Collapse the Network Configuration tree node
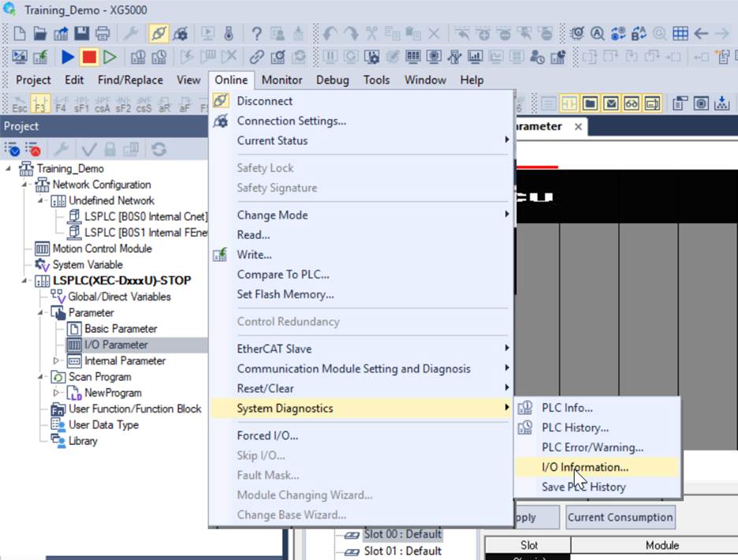The image size is (738, 560). coord(24,184)
